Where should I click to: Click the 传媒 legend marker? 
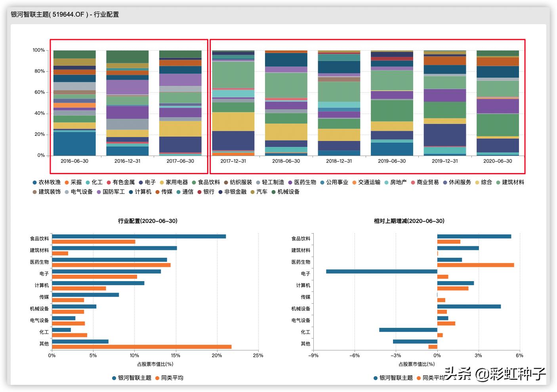[157, 192]
